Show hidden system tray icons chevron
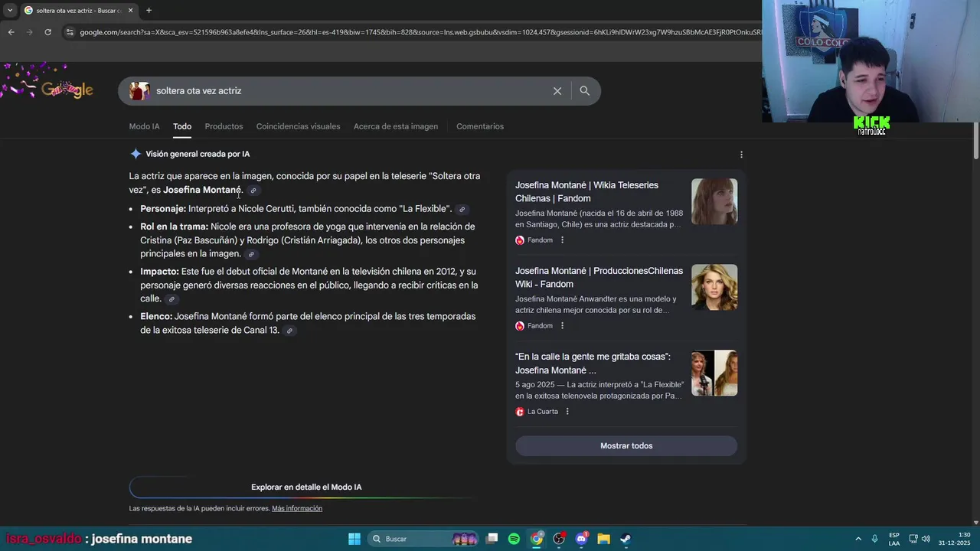This screenshot has height=551, width=980. (858, 539)
